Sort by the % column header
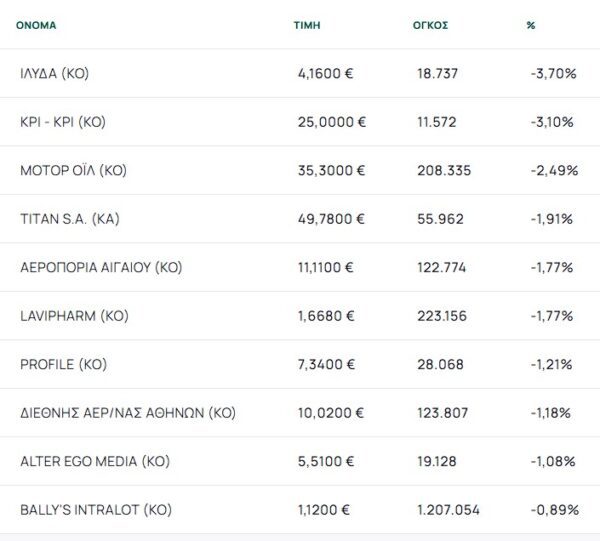The height and width of the screenshot is (541, 600). click(x=531, y=25)
